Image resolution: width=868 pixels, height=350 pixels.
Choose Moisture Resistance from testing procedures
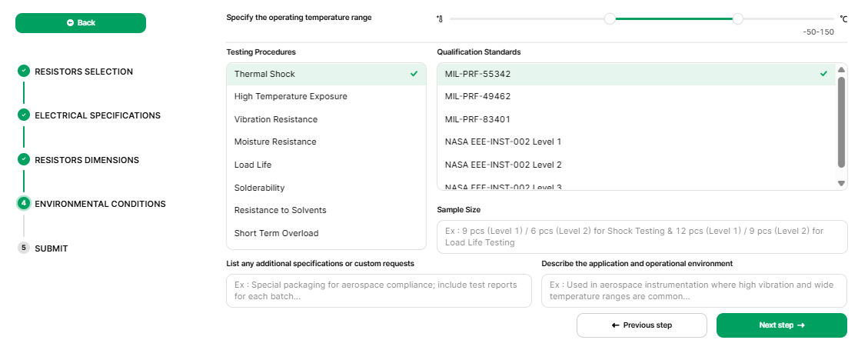click(275, 142)
